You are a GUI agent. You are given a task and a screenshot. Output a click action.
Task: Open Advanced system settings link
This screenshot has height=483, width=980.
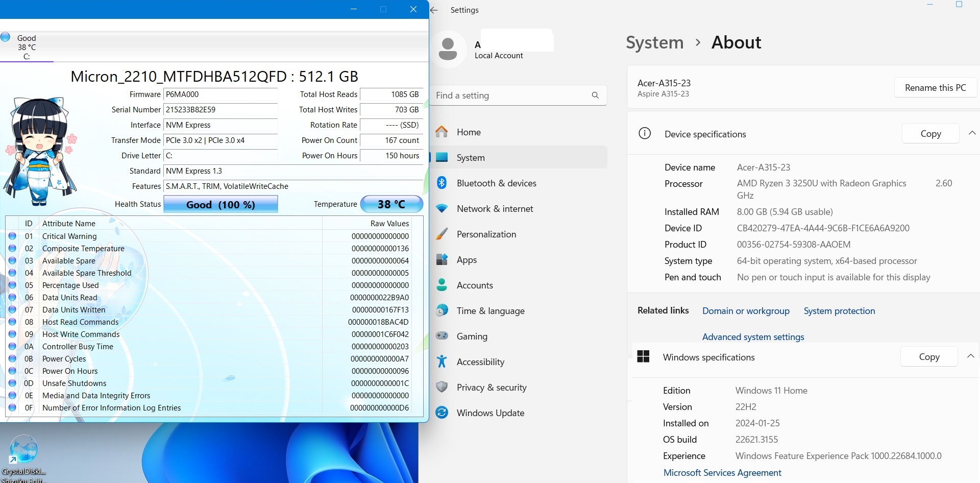753,336
